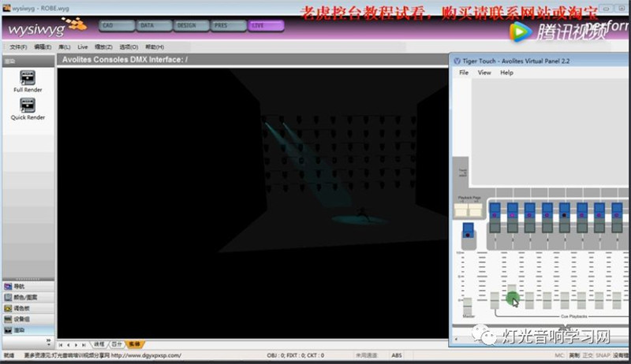Screen dimensions: 631x364
Task: Open the 设备组 fixture groups panel
Action: pyautogui.click(x=28, y=319)
